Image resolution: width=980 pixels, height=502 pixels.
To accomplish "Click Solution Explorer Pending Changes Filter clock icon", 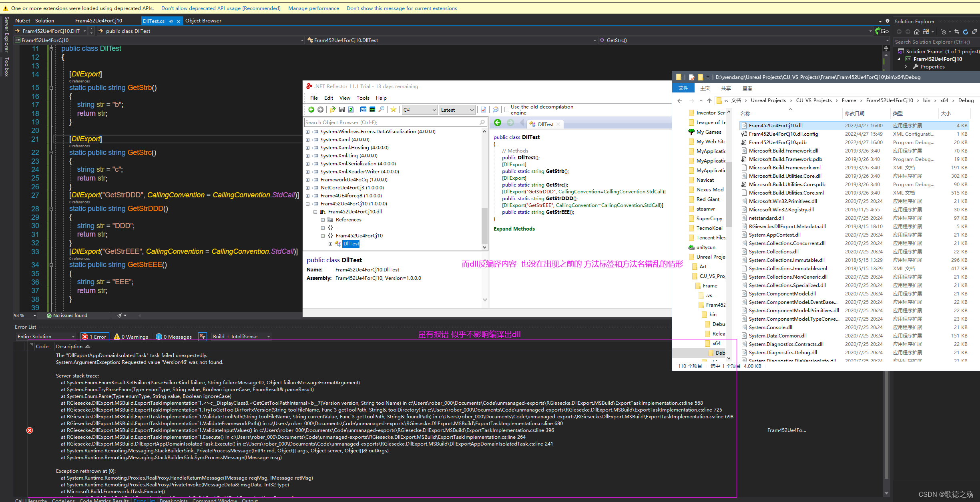I will tap(944, 32).
